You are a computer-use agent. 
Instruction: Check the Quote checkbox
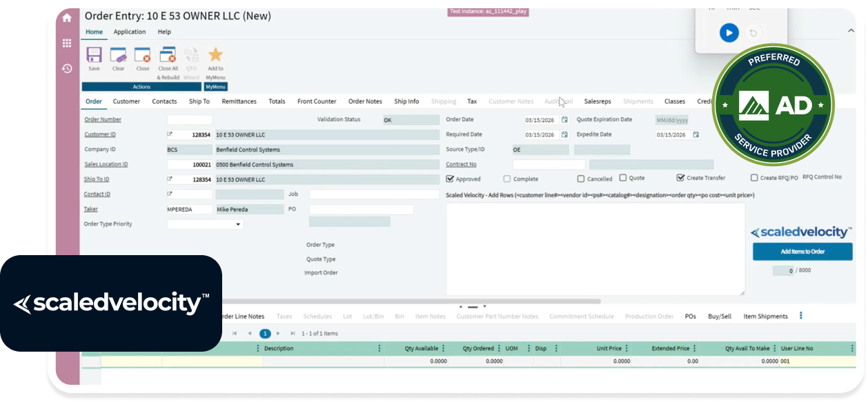coord(622,178)
